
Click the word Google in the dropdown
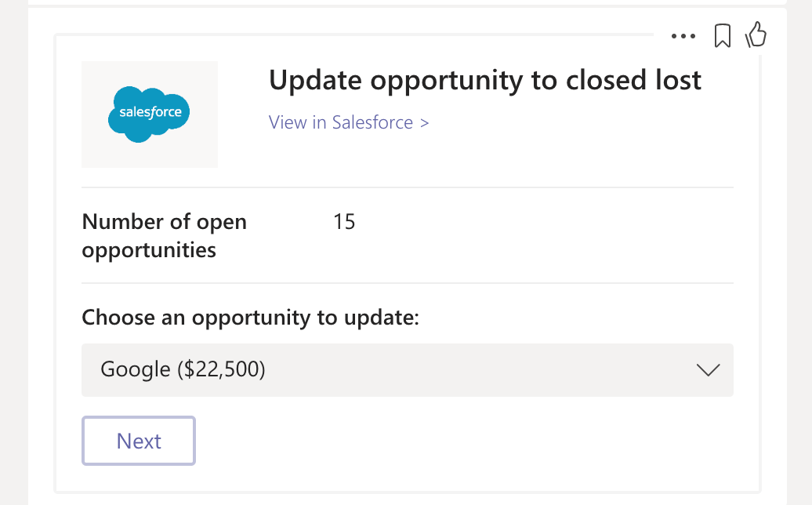pyautogui.click(x=135, y=370)
